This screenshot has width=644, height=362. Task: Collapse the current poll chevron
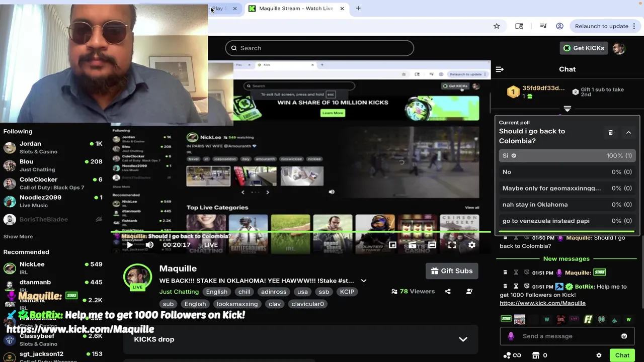[628, 132]
